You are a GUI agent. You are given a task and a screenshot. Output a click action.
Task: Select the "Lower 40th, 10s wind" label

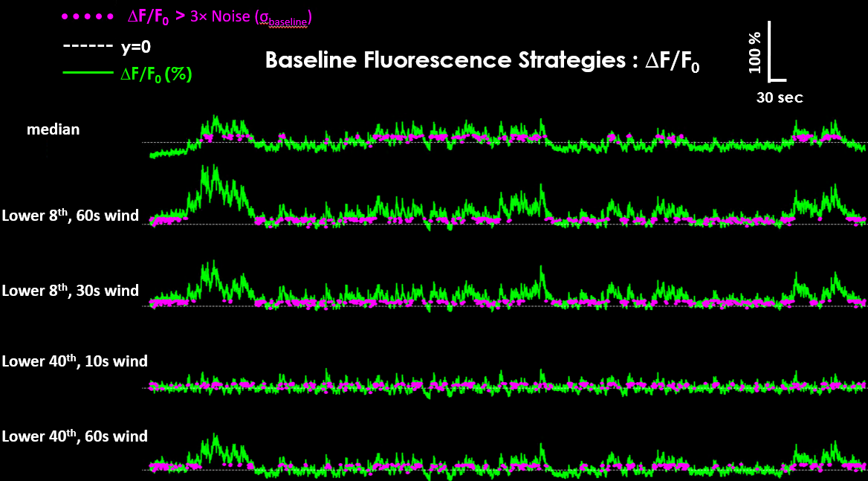pyautogui.click(x=75, y=361)
